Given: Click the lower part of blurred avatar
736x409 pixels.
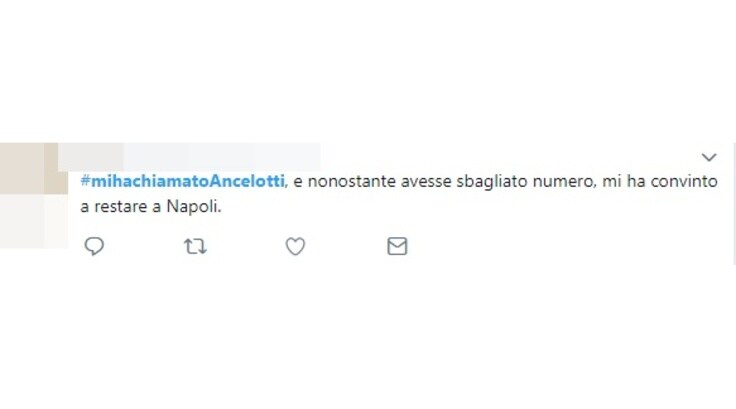Looking at the screenshot, I should [x=34, y=221].
